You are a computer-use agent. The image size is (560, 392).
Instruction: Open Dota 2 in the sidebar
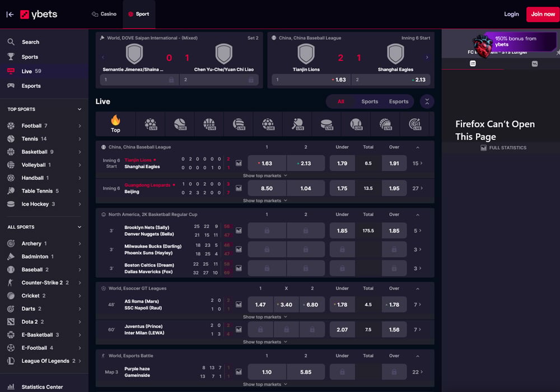pyautogui.click(x=44, y=321)
